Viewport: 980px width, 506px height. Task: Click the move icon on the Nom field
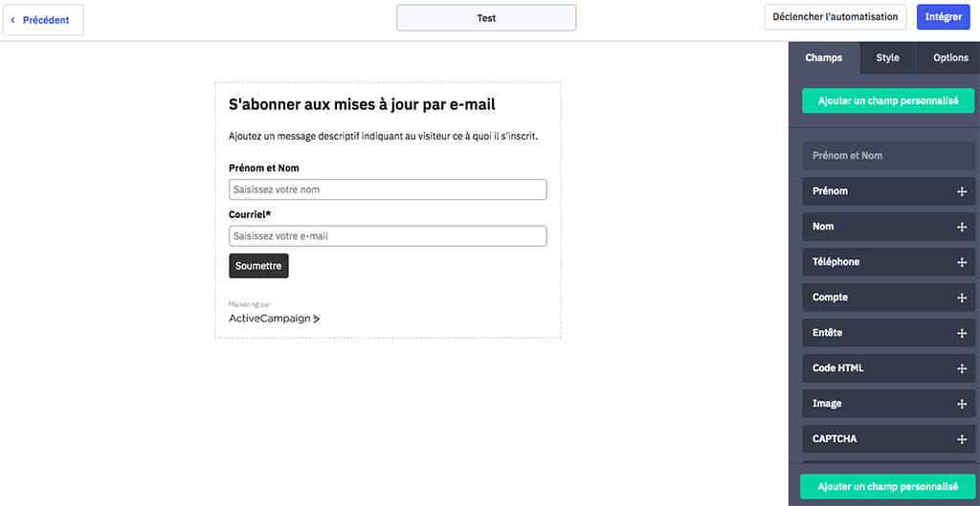click(x=962, y=227)
